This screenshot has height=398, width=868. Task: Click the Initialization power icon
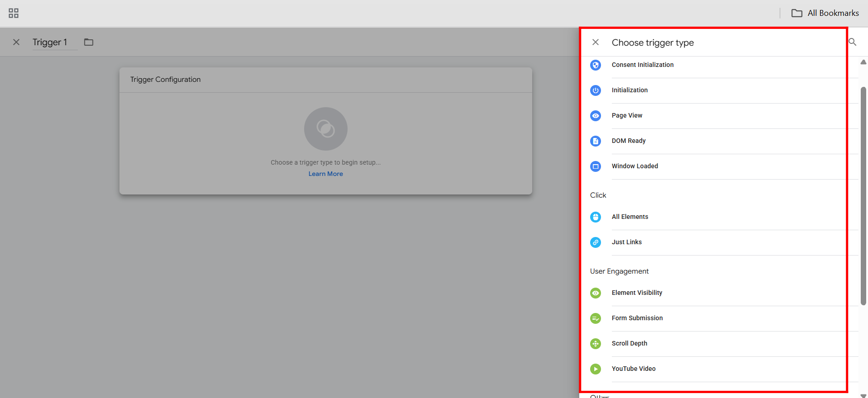click(x=596, y=90)
